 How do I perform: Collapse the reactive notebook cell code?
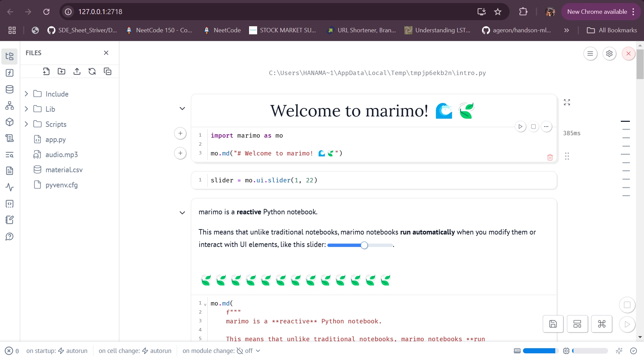(182, 213)
